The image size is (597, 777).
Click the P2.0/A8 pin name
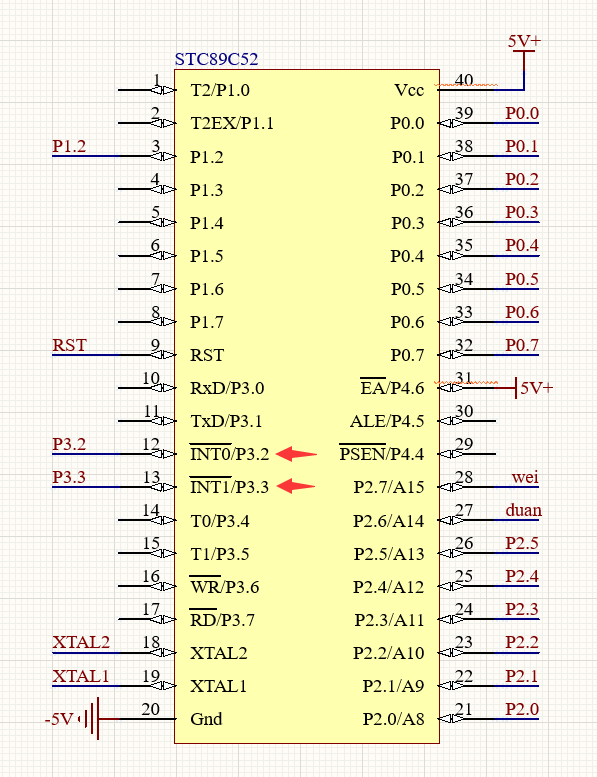pyautogui.click(x=393, y=719)
